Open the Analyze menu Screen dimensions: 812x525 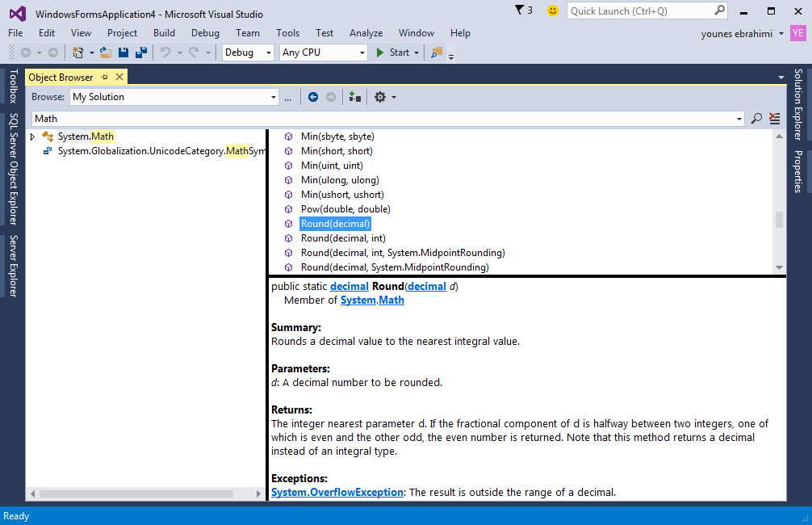366,33
